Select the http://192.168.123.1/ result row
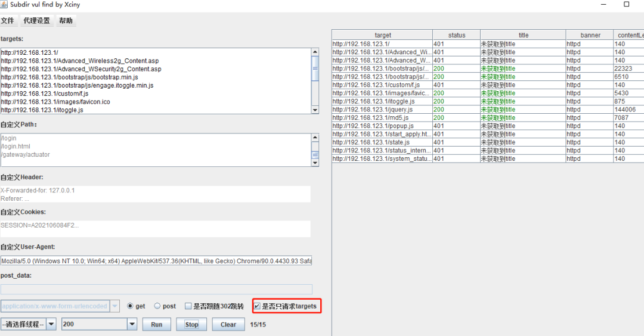The height and width of the screenshot is (336, 644). (x=488, y=44)
